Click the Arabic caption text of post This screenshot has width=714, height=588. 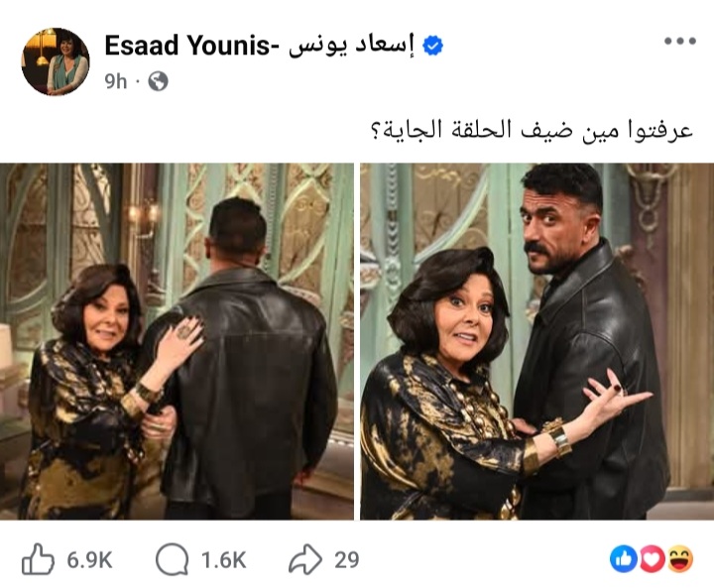pyautogui.click(x=532, y=130)
